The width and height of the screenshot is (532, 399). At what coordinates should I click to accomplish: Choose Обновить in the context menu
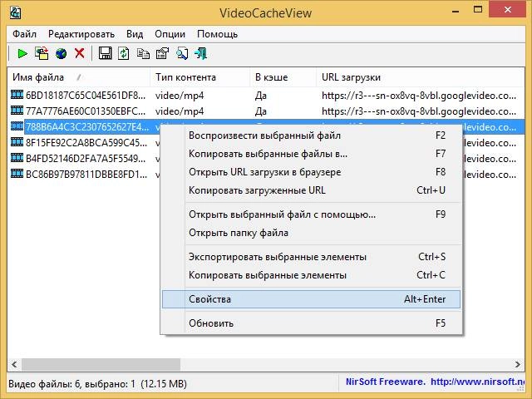click(311, 323)
